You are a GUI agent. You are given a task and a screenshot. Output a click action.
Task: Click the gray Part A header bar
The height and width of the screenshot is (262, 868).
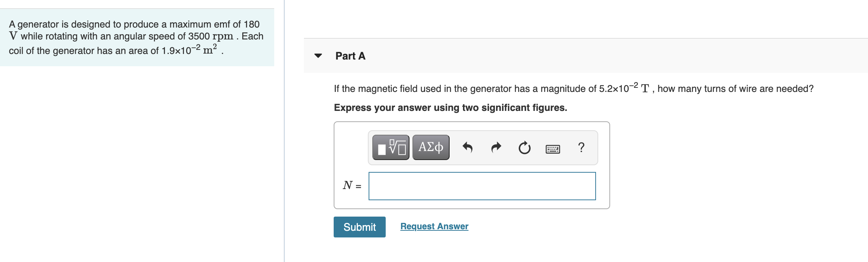[586, 56]
